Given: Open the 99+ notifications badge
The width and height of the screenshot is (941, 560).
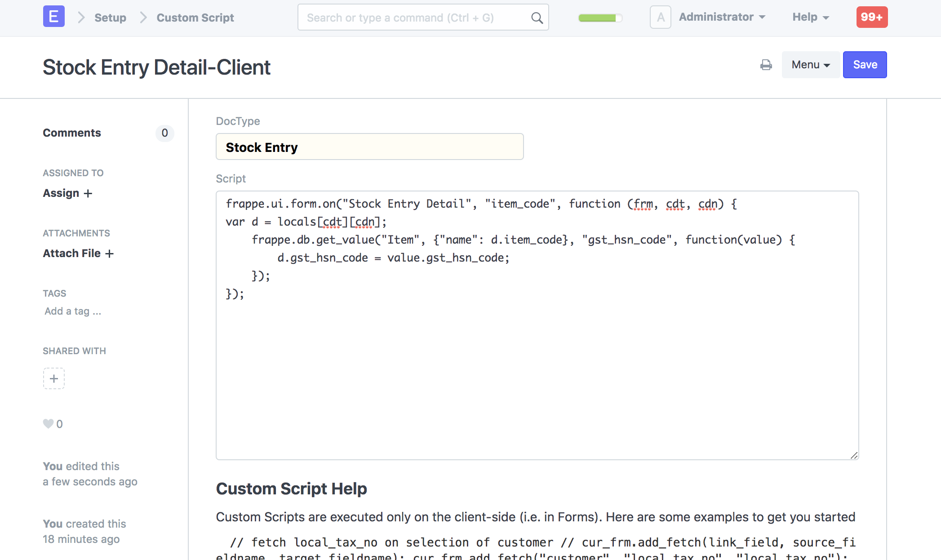Looking at the screenshot, I should pyautogui.click(x=871, y=17).
